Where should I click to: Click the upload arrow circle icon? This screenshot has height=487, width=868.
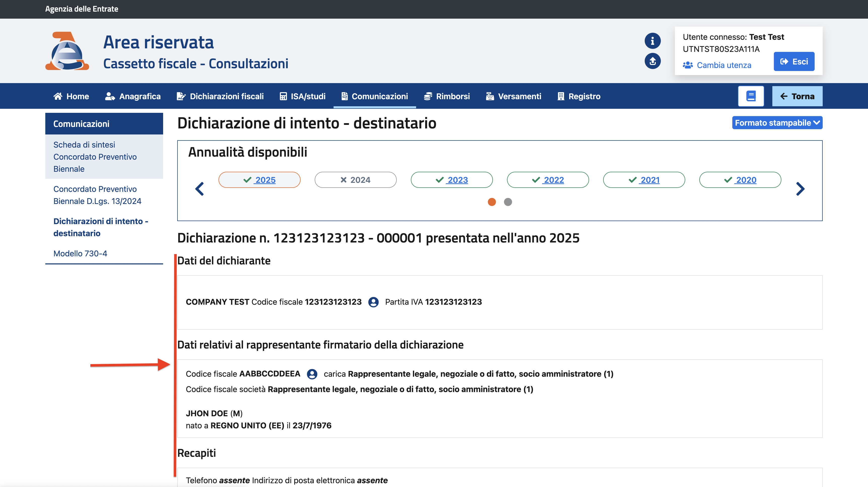[x=652, y=61]
